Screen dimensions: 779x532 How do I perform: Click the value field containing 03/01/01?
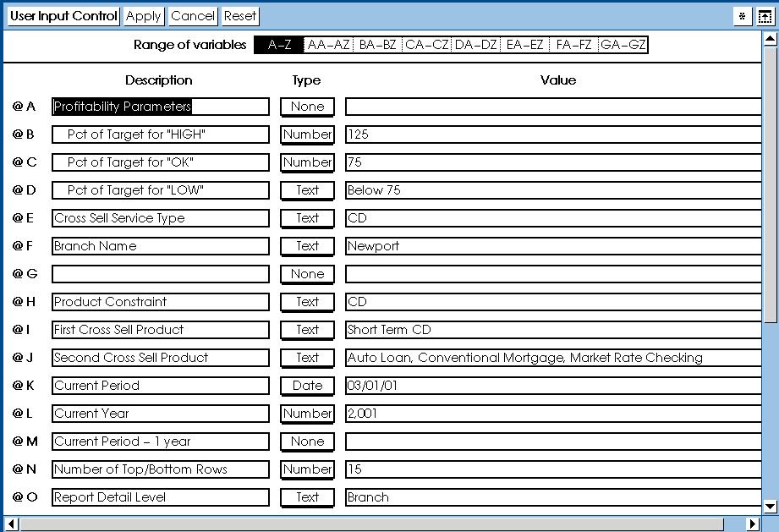[x=553, y=386]
